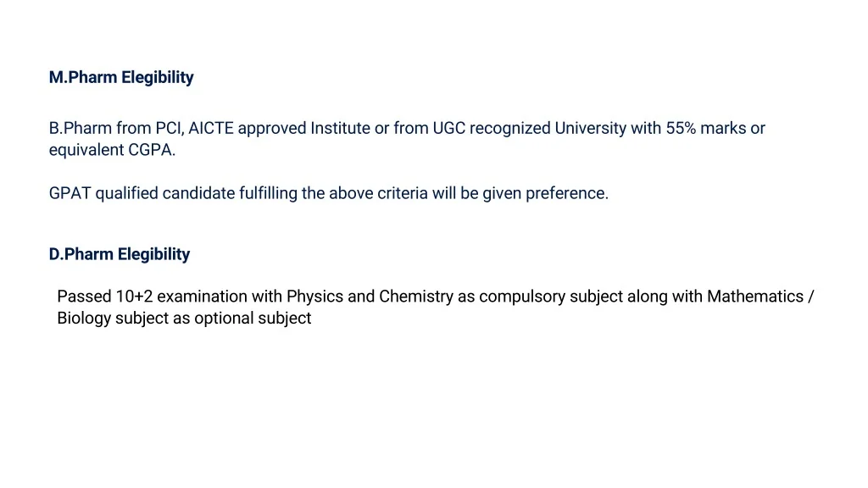The height and width of the screenshot is (488, 868).
Task: Click "Biology subject as optional subject" line
Action: pos(184,319)
